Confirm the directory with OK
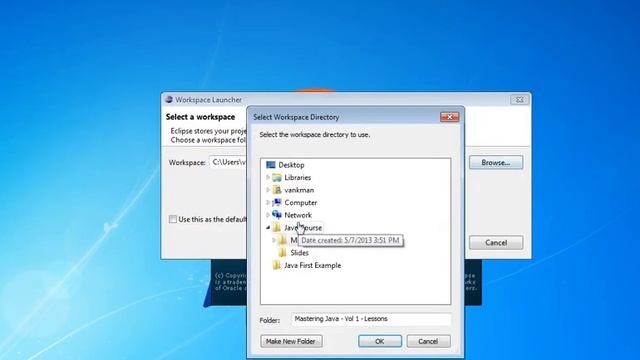Image resolution: width=640 pixels, height=360 pixels. tap(380, 341)
